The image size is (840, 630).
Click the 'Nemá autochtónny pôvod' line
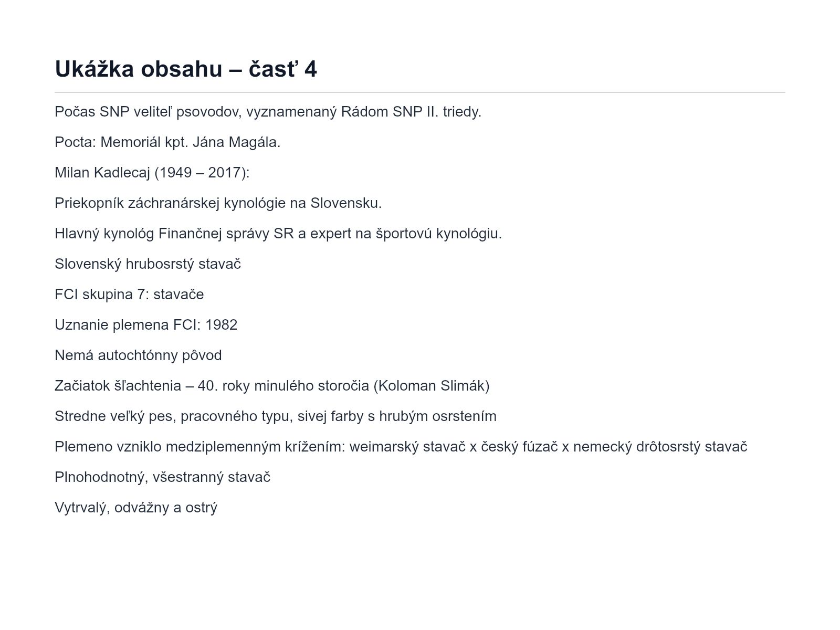click(138, 355)
